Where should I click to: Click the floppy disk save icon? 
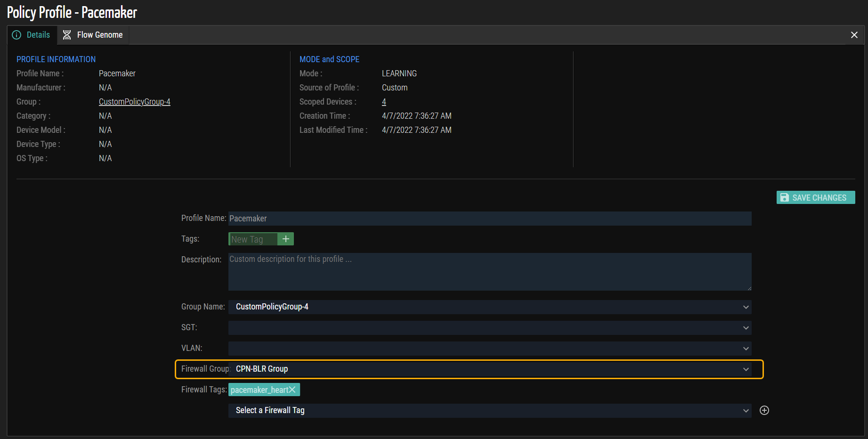784,198
